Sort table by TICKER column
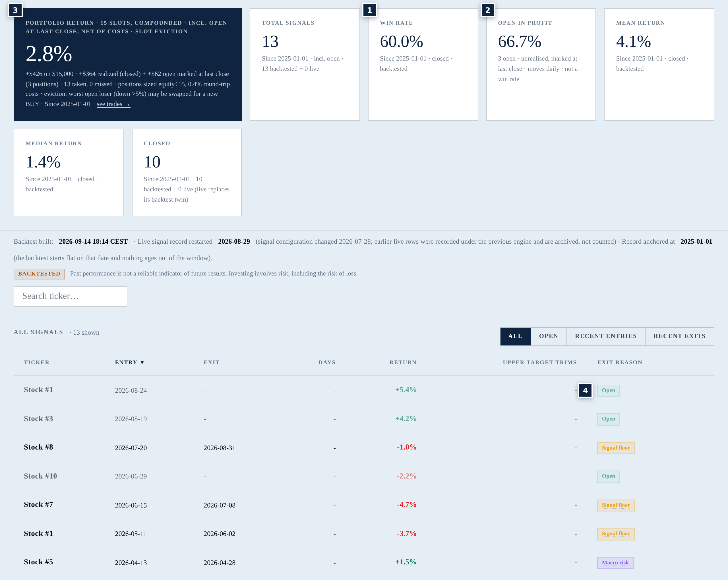728x580 pixels. pos(36,362)
